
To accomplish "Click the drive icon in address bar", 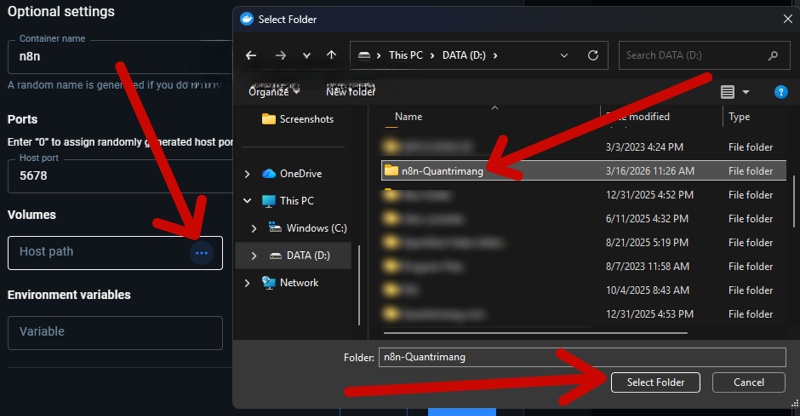I will (x=364, y=55).
